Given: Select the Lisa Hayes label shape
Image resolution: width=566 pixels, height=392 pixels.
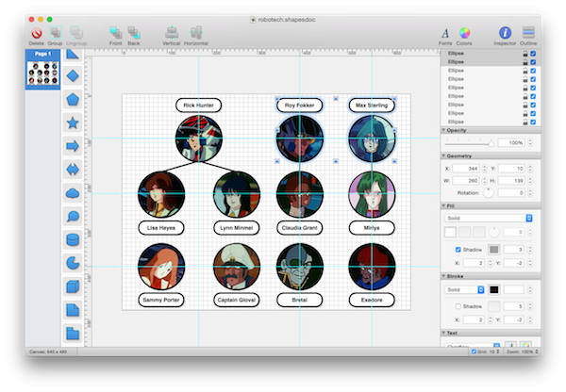Looking at the screenshot, I should click(161, 228).
